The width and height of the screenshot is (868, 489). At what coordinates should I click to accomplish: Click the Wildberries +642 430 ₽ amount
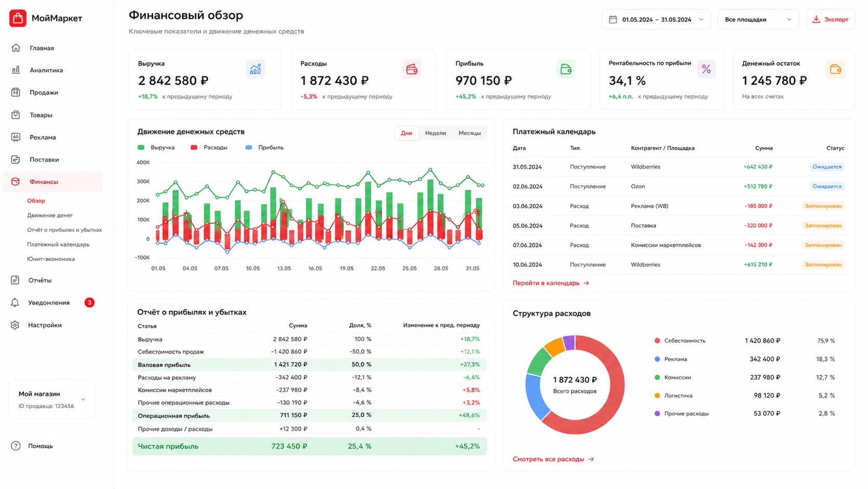(758, 167)
